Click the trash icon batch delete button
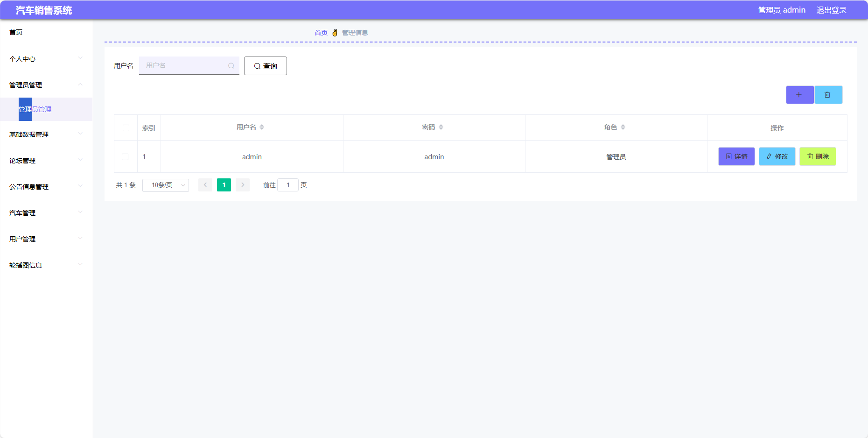Image resolution: width=868 pixels, height=438 pixels. coord(828,95)
